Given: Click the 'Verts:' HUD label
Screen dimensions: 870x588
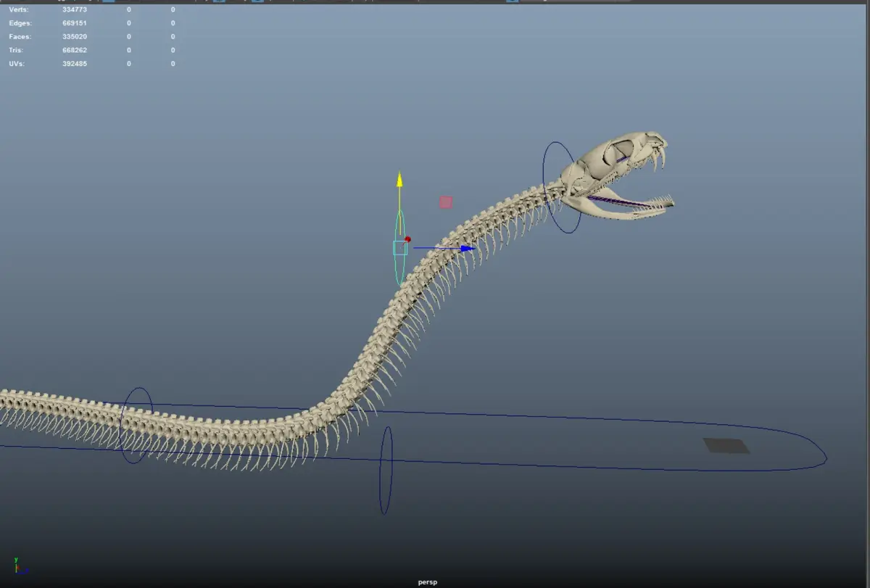Looking at the screenshot, I should (19, 9).
